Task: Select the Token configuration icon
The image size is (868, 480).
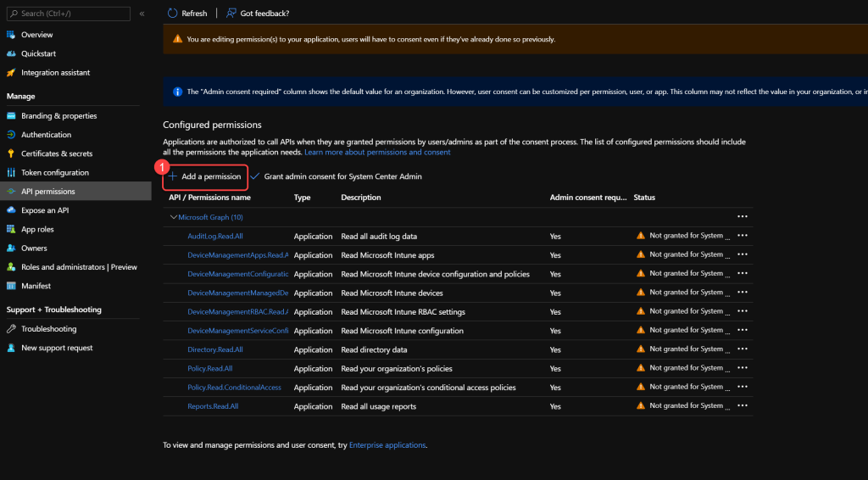Action: coord(12,172)
